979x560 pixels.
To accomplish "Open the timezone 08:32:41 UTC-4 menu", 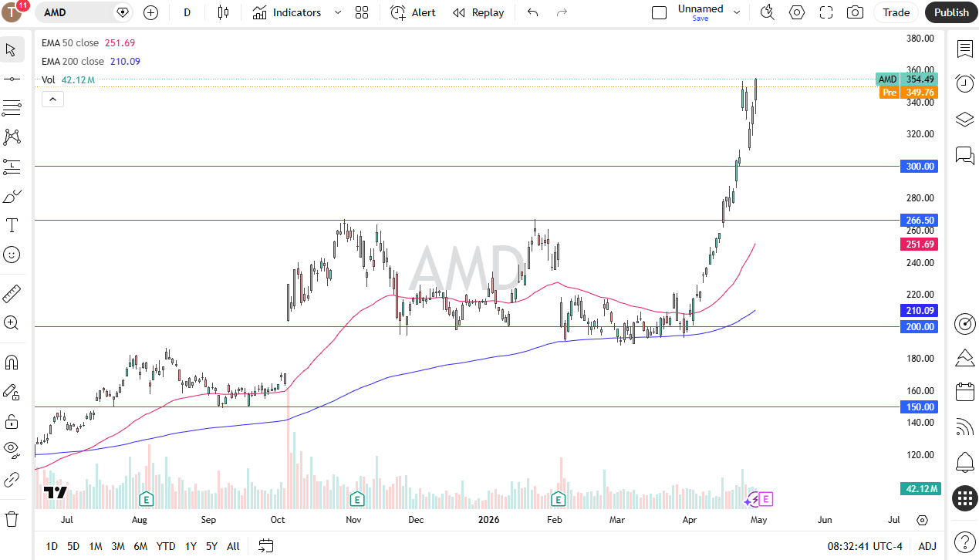I will click(865, 546).
